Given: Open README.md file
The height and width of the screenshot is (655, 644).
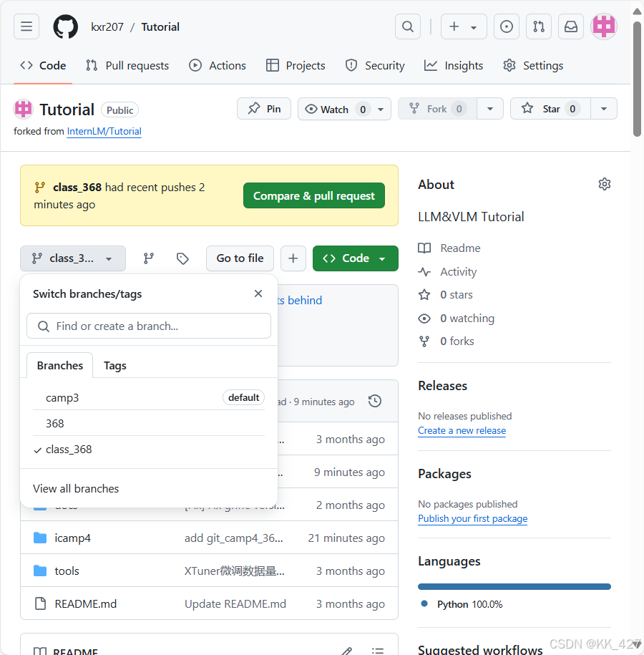Looking at the screenshot, I should pyautogui.click(x=86, y=604).
